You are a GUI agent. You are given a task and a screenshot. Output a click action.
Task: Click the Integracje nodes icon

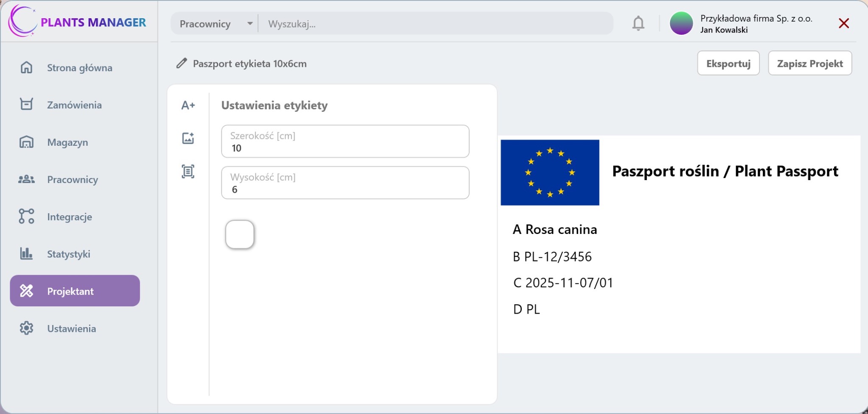[x=27, y=217]
